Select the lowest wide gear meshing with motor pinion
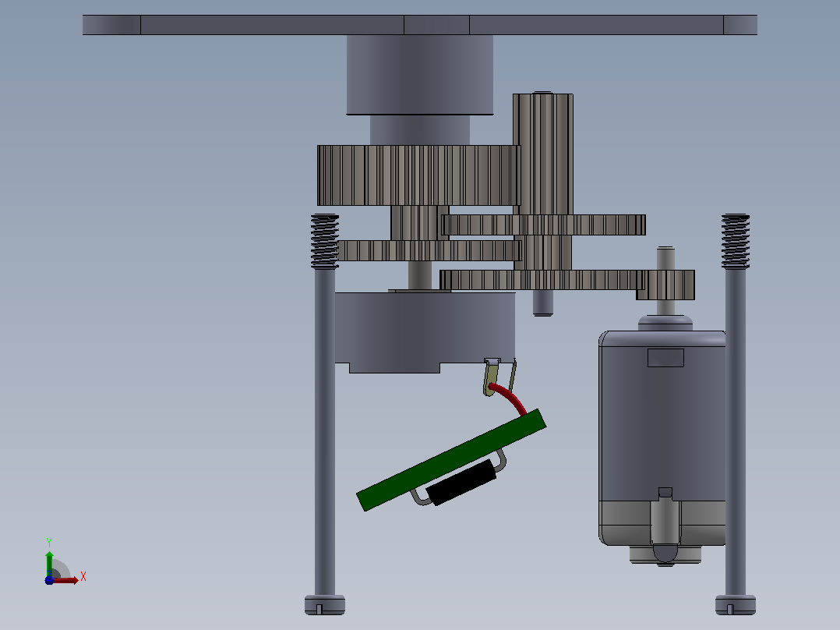The image size is (840, 630). click(x=542, y=280)
